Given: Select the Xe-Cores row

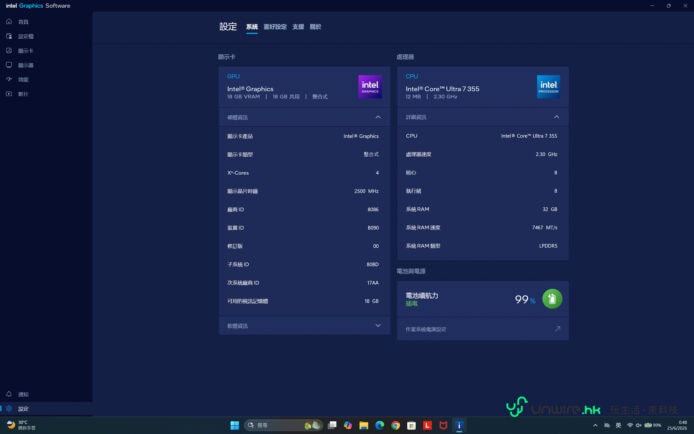Looking at the screenshot, I should click(304, 173).
